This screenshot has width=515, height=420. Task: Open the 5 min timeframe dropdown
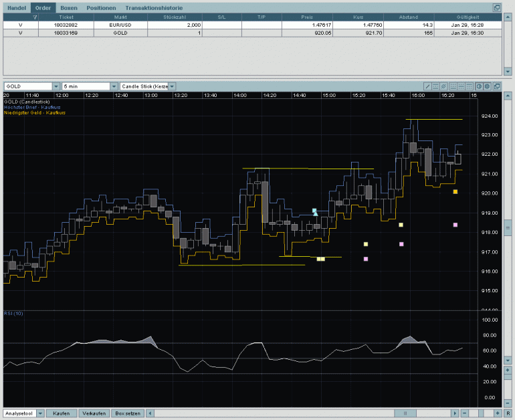[x=114, y=86]
